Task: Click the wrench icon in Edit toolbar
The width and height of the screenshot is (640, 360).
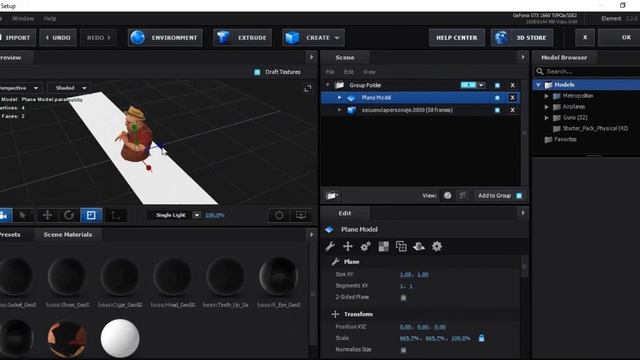Action: pyautogui.click(x=330, y=246)
